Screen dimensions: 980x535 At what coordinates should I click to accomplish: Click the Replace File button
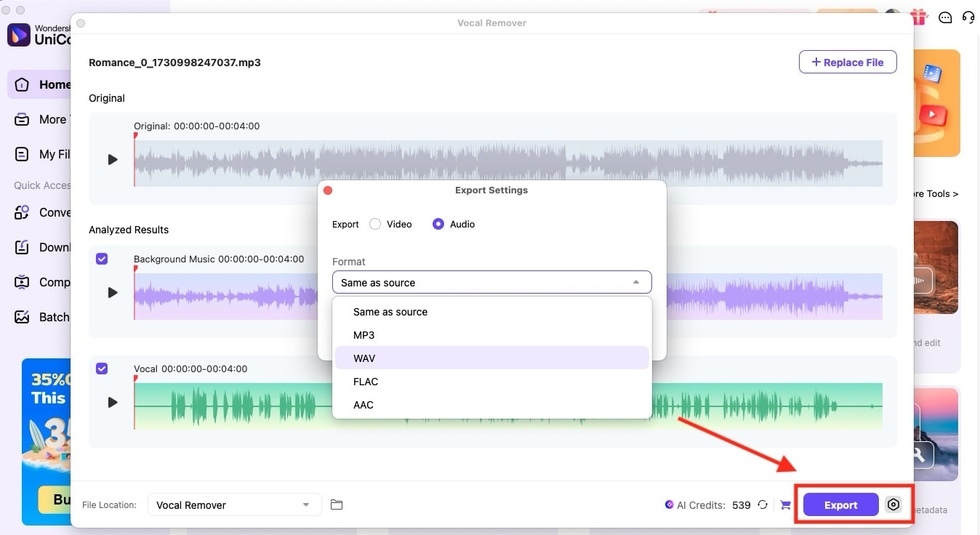[848, 62]
